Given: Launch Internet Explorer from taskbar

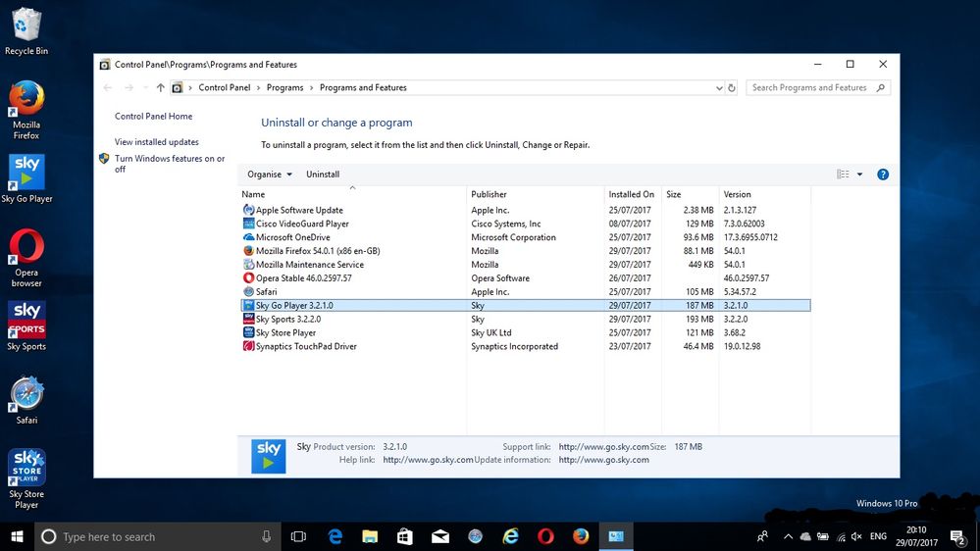Looking at the screenshot, I should [x=511, y=536].
